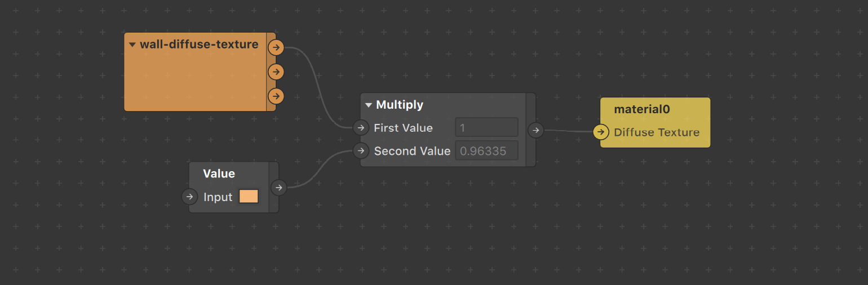Click the orange body of wall-diffuse-texture node
Screen dimensions: 868x285
point(194,82)
